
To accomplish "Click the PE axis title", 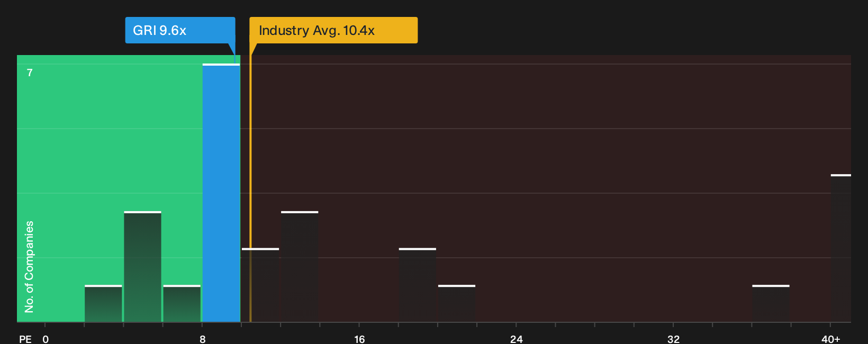I will tap(25, 339).
